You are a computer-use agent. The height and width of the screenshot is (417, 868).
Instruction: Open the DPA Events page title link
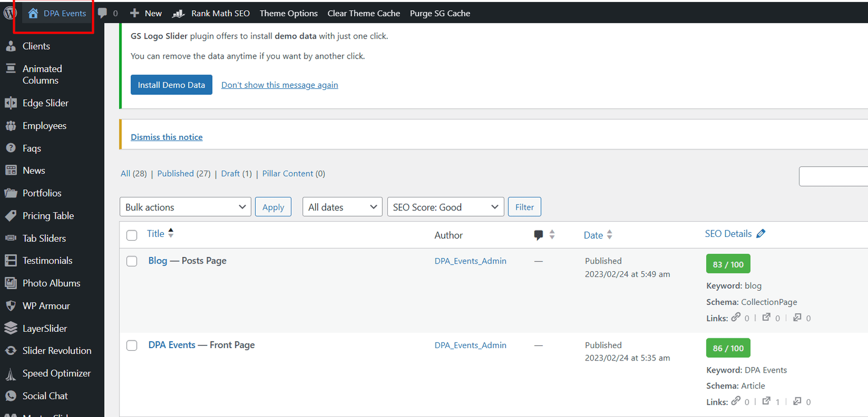[x=172, y=345]
